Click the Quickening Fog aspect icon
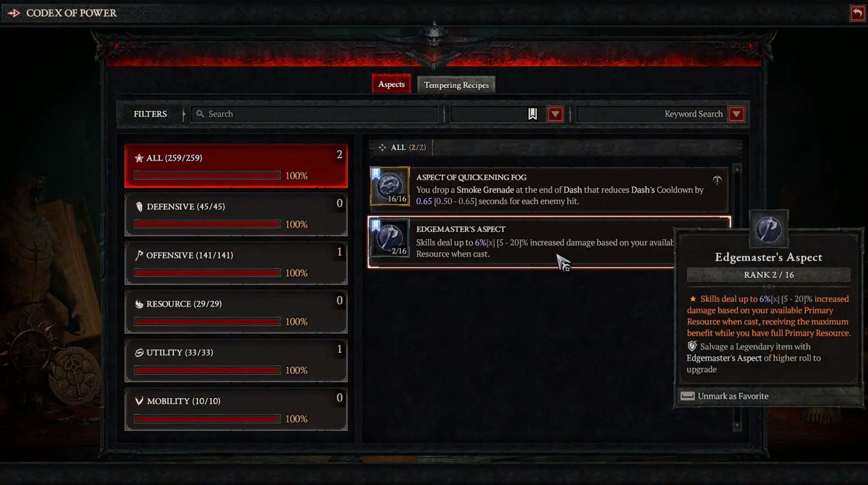The width and height of the screenshot is (868, 485). [390, 186]
